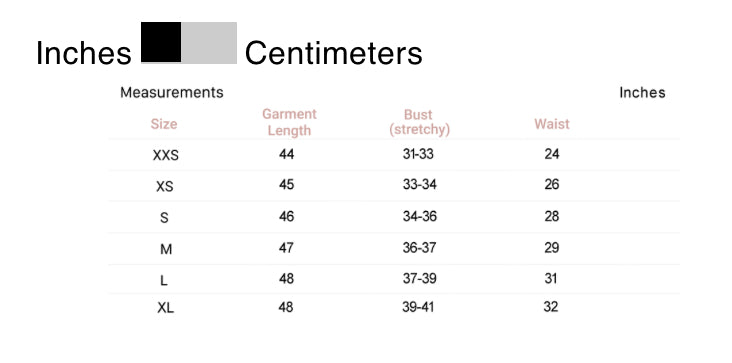Click waist value 29
The height and width of the screenshot is (363, 732).
coord(552,248)
